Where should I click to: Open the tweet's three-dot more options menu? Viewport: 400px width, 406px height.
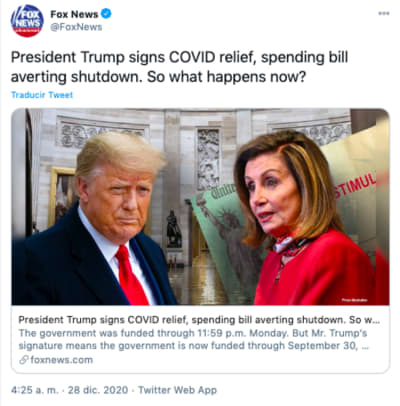pos(384,13)
